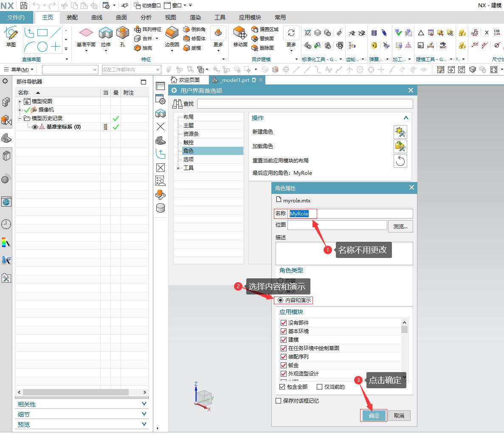This screenshot has width=504, height=440.
Task: Select the 基准平面 datum plane icon
Action: point(86,33)
